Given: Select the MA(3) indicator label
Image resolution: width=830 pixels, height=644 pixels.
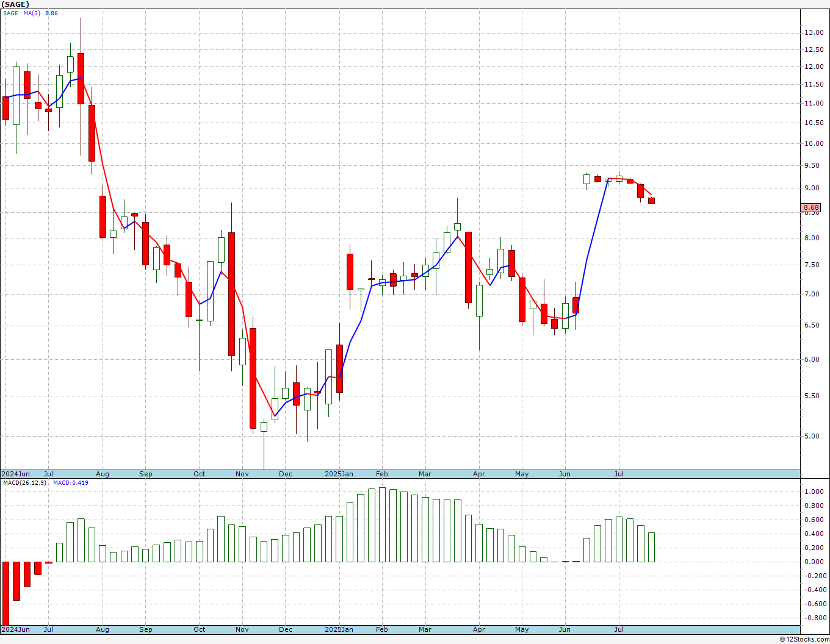Looking at the screenshot, I should (32, 13).
